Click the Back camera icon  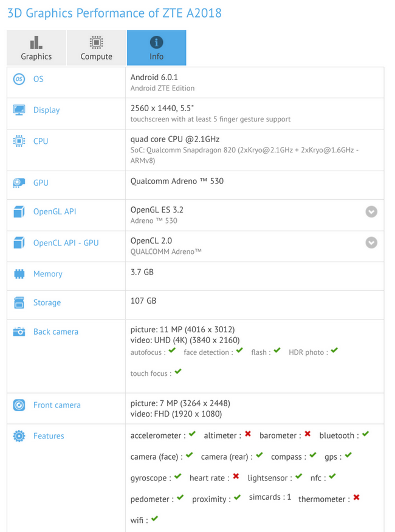click(18, 332)
